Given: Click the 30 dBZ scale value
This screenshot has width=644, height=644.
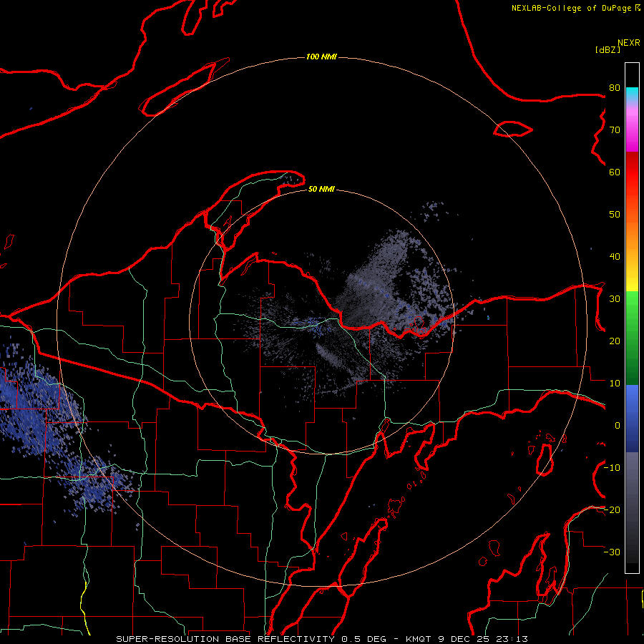Looking at the screenshot, I should 615,299.
